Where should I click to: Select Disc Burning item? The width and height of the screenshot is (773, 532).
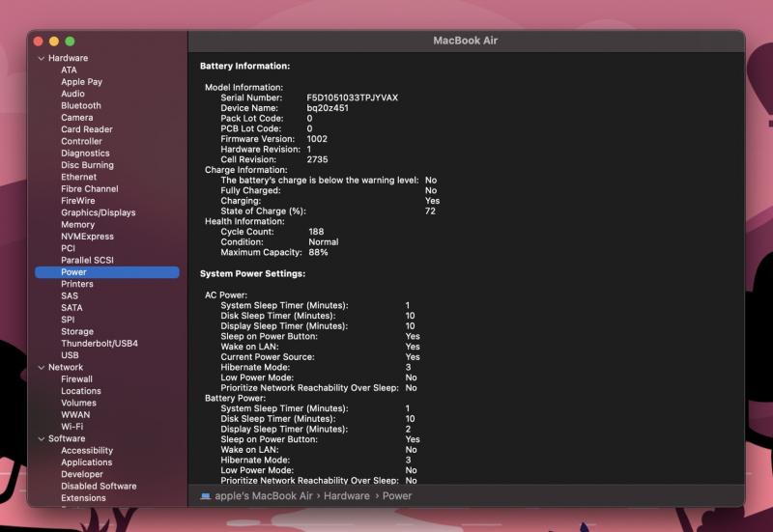[x=87, y=165]
